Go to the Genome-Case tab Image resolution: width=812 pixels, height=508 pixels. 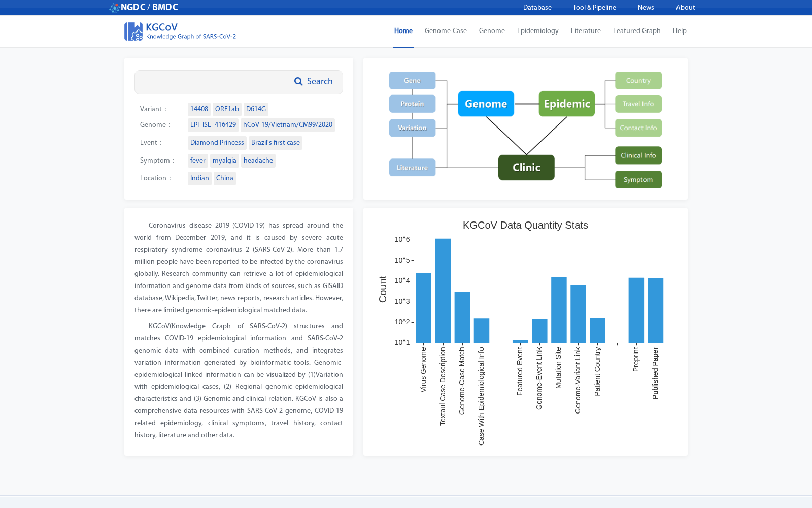point(446,31)
